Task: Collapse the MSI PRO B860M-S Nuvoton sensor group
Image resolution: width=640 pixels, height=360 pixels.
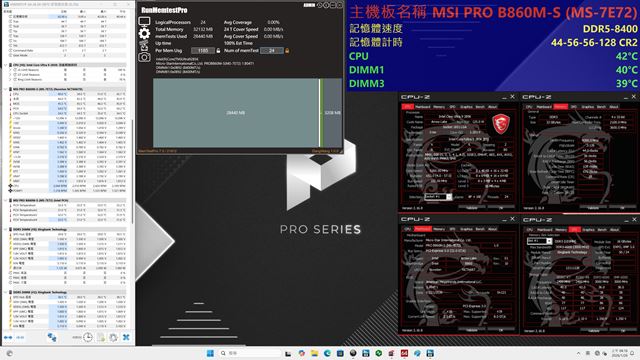Action: tap(5, 89)
